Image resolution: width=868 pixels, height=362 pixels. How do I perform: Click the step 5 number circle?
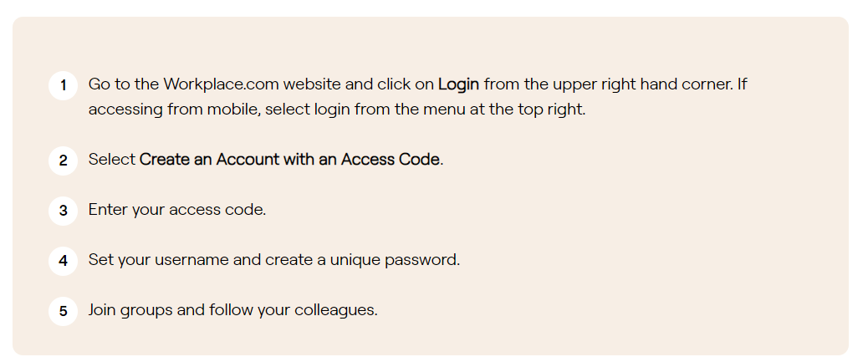pyautogui.click(x=63, y=311)
